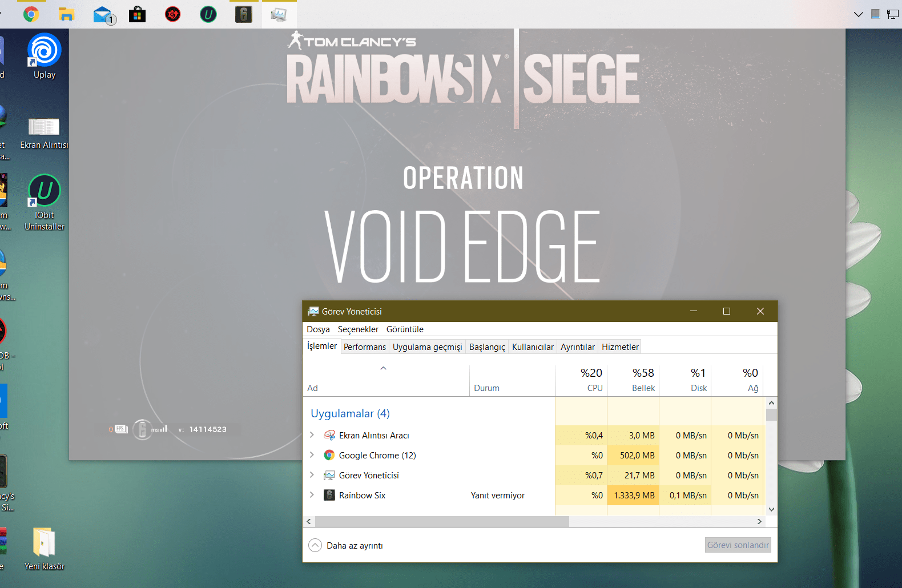Open the Dosya menu
Viewport: 902px width, 588px height.
click(318, 329)
